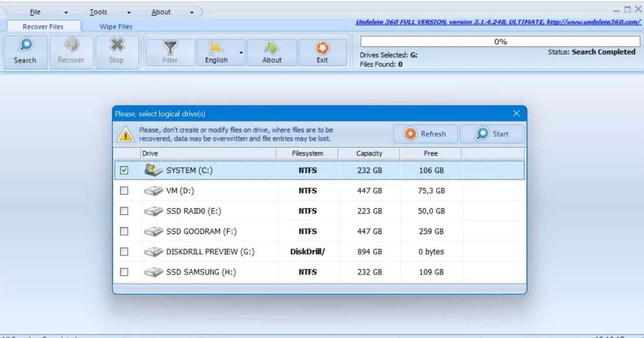Viewport: 644px width, 338px height.
Task: Click the SYSTEM (C:) Windows drive icon
Action: point(153,170)
